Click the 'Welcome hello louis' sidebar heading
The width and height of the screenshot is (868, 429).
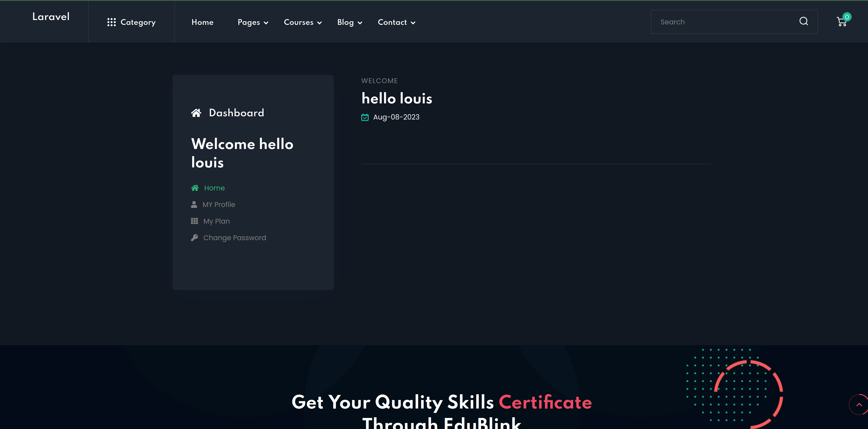tap(242, 153)
